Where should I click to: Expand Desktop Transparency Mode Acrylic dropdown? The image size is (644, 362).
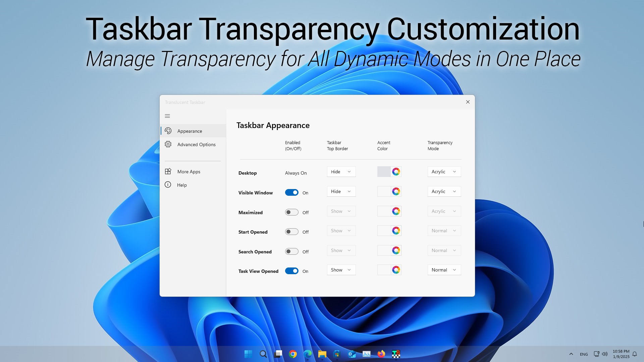tap(444, 172)
